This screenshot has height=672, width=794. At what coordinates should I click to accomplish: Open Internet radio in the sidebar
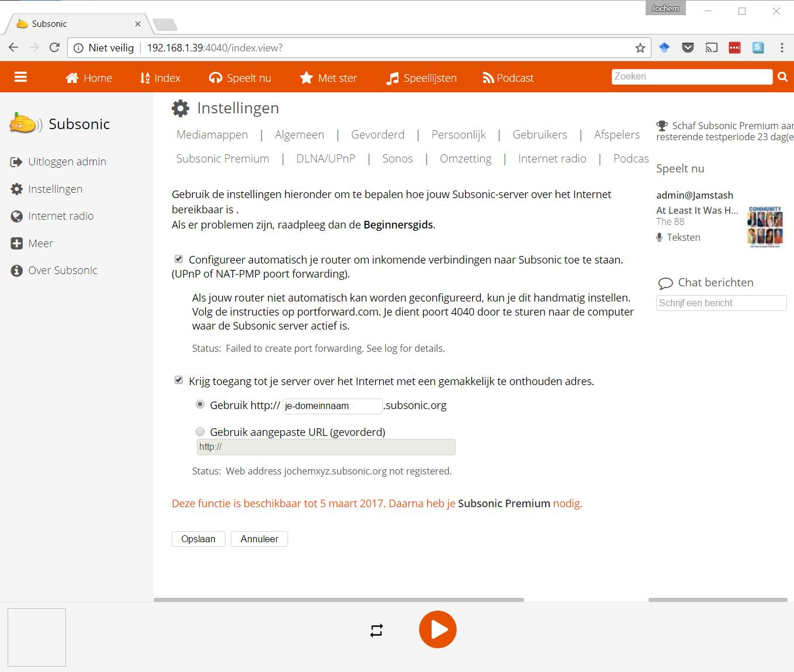coord(52,216)
